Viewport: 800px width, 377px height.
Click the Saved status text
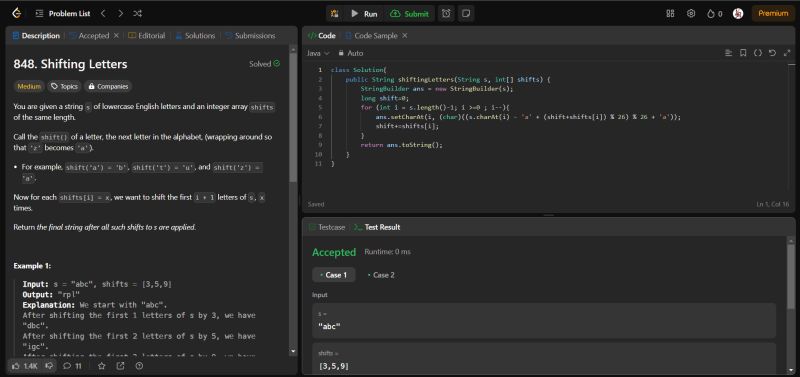[x=316, y=205]
